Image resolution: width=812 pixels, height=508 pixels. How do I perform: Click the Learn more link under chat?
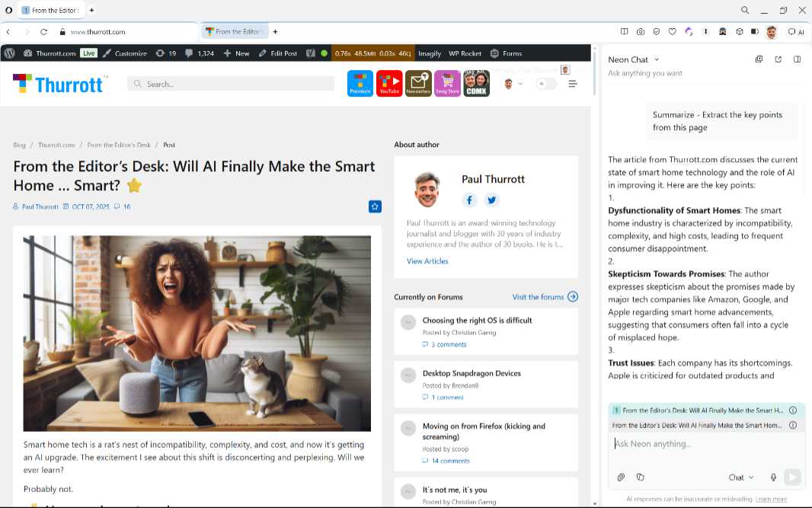pos(771,499)
